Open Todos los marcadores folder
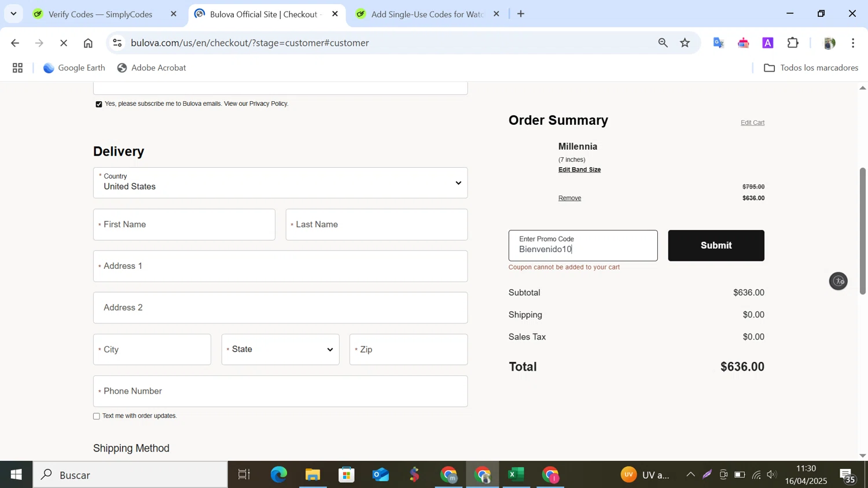 click(811, 68)
